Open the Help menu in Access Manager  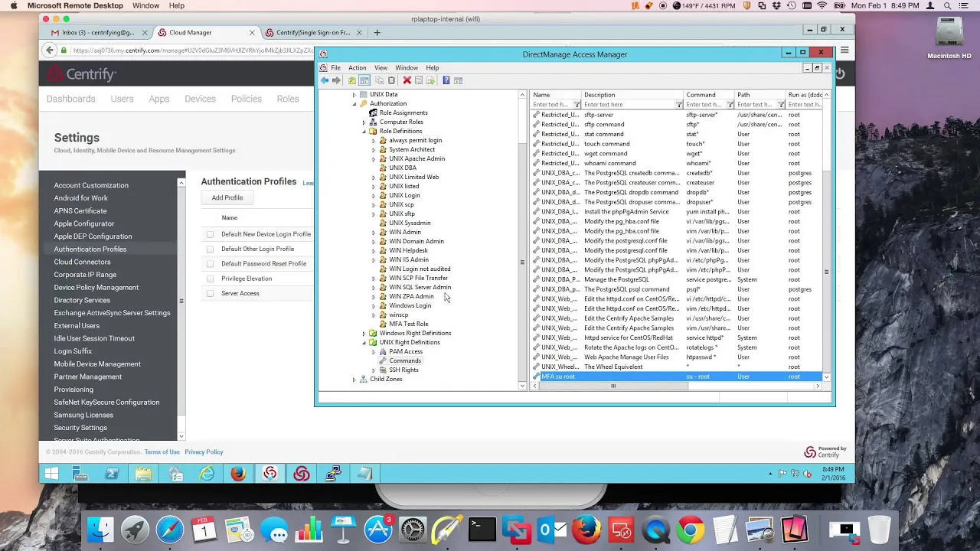click(433, 68)
